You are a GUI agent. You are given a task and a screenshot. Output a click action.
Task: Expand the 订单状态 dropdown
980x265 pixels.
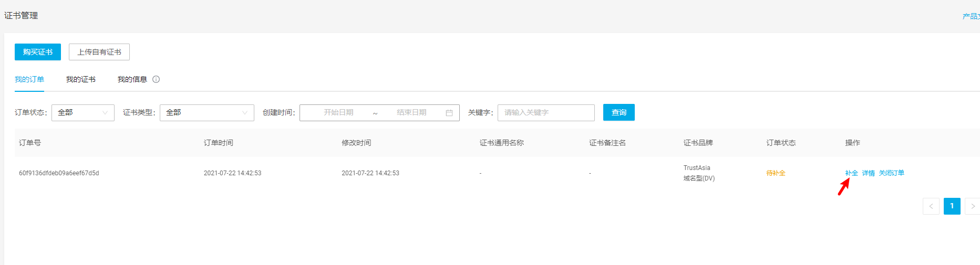click(x=83, y=113)
